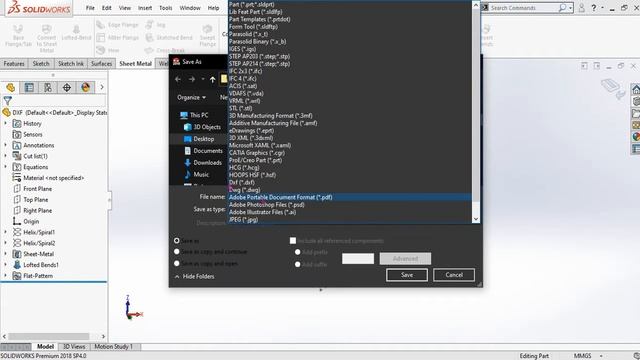640x360 pixels.
Task: Switch to the Sketch Ink tab
Action: pos(71,64)
